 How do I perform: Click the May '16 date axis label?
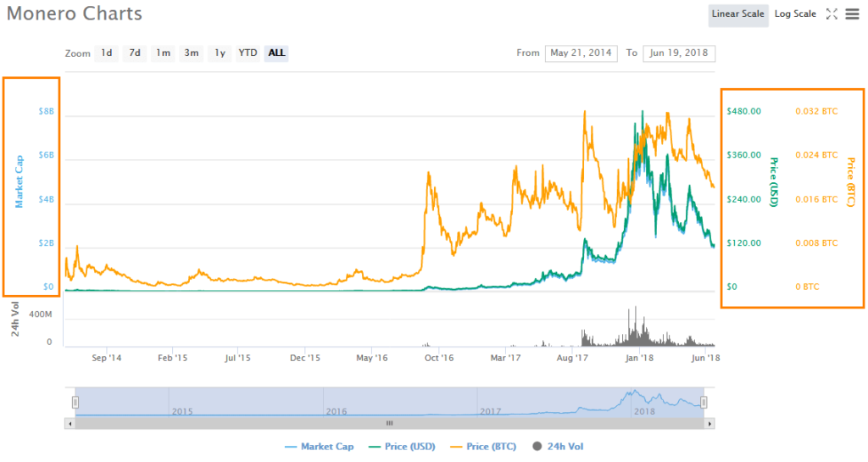372,358
